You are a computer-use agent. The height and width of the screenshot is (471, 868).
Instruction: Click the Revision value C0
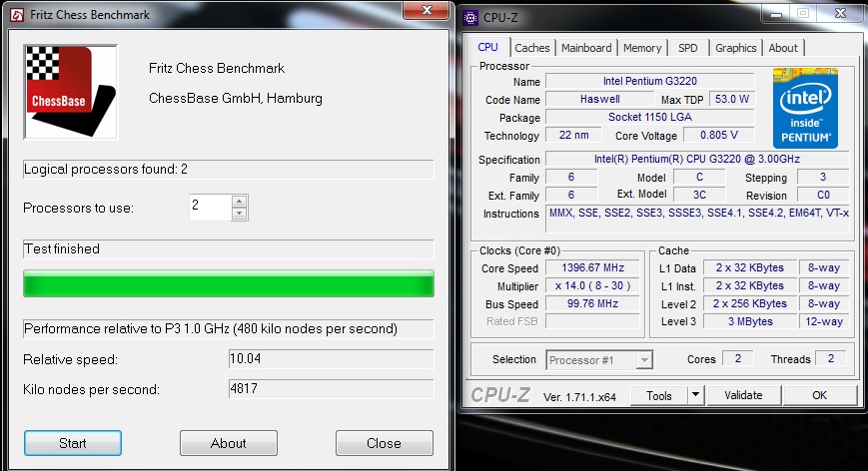[x=823, y=195]
